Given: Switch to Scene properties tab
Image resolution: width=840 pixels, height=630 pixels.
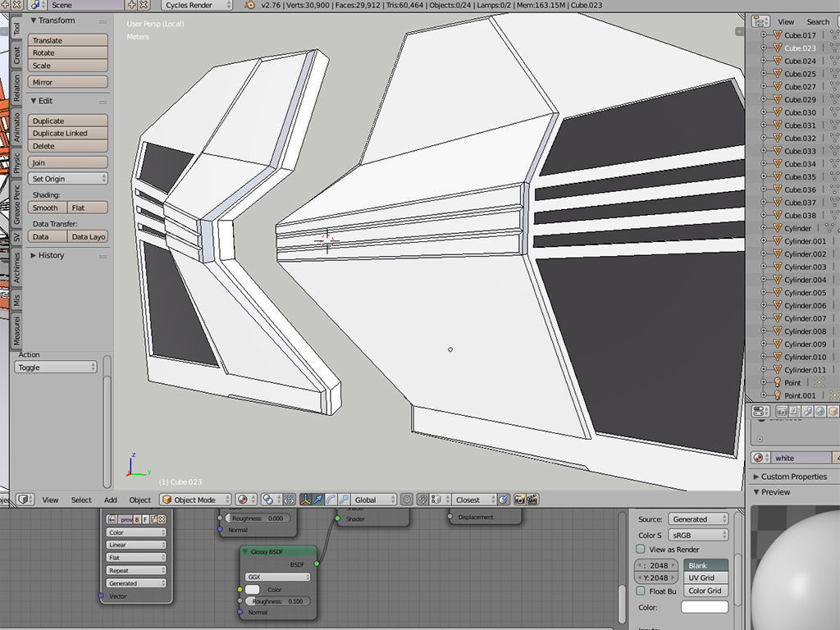Looking at the screenshot, I should point(807,411).
